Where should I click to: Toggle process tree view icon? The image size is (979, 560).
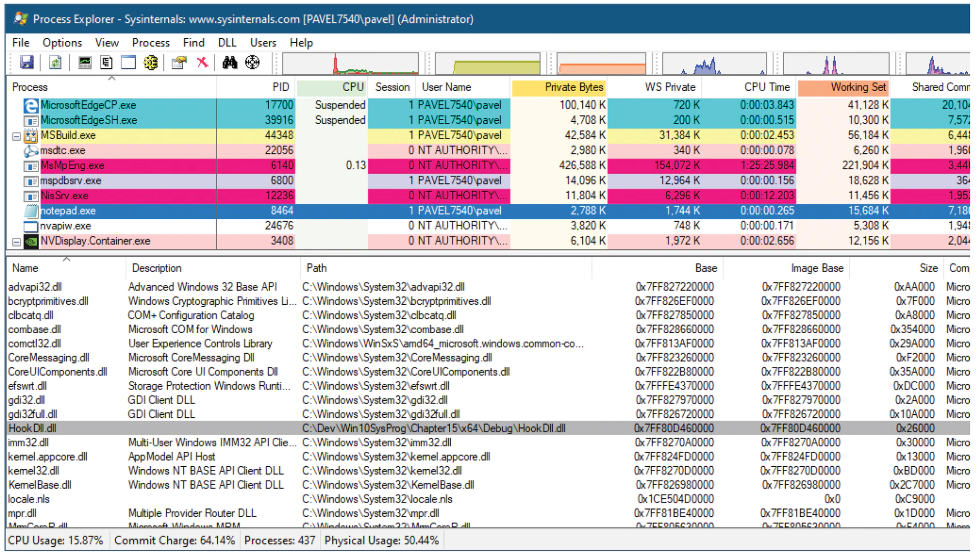click(x=107, y=63)
